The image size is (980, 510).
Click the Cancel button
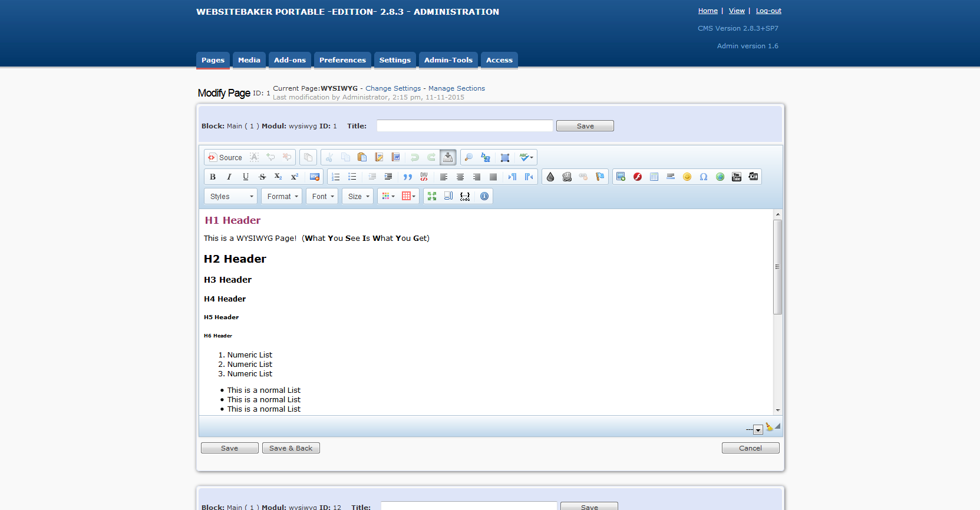pos(750,448)
